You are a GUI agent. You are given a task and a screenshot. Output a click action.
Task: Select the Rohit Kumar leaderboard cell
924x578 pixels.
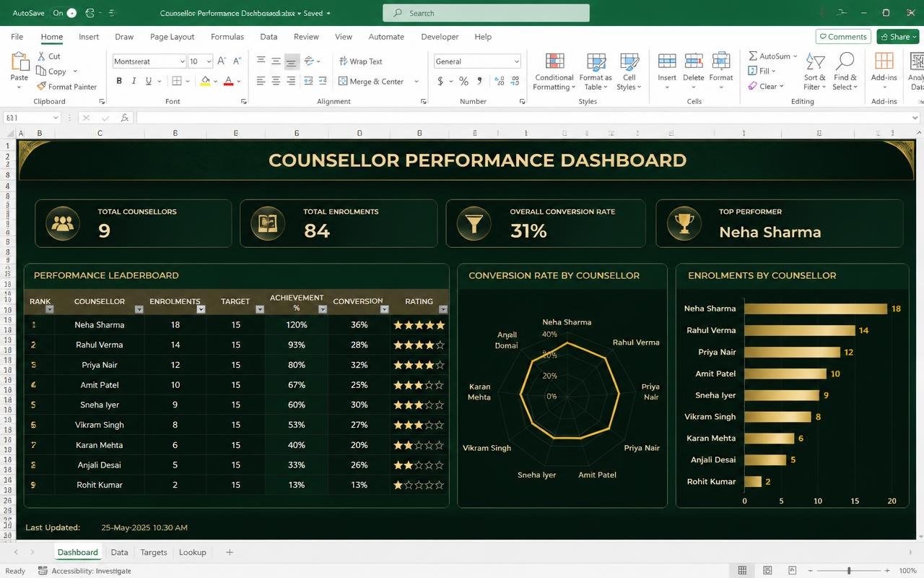coord(100,485)
